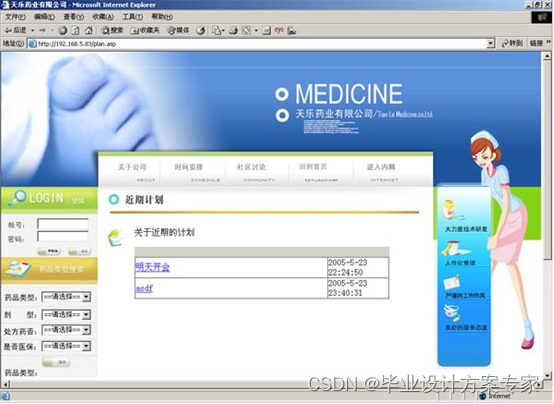The height and width of the screenshot is (404, 554).
Task: Open the 查看 (View) menu
Action: [73, 17]
